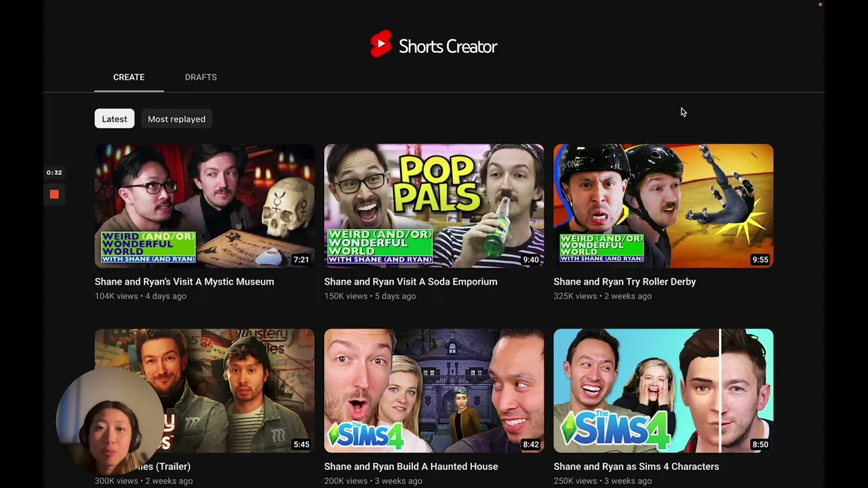
Task: Filter videos by Most replayed chip
Action: 176,119
